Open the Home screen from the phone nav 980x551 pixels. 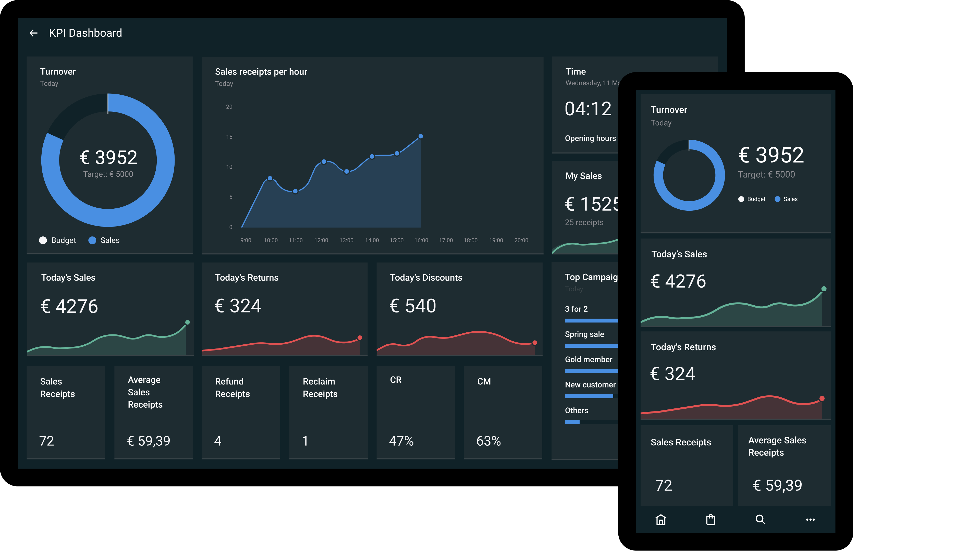click(x=661, y=519)
